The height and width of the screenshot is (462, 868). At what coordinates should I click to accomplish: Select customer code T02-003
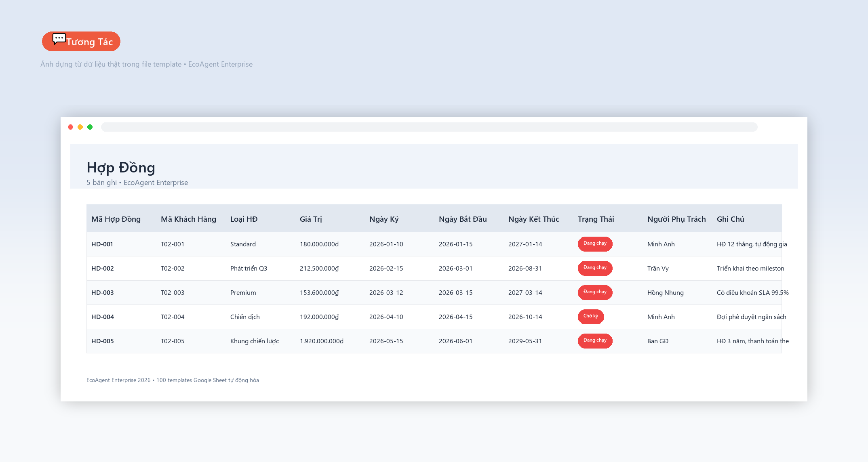[173, 293]
